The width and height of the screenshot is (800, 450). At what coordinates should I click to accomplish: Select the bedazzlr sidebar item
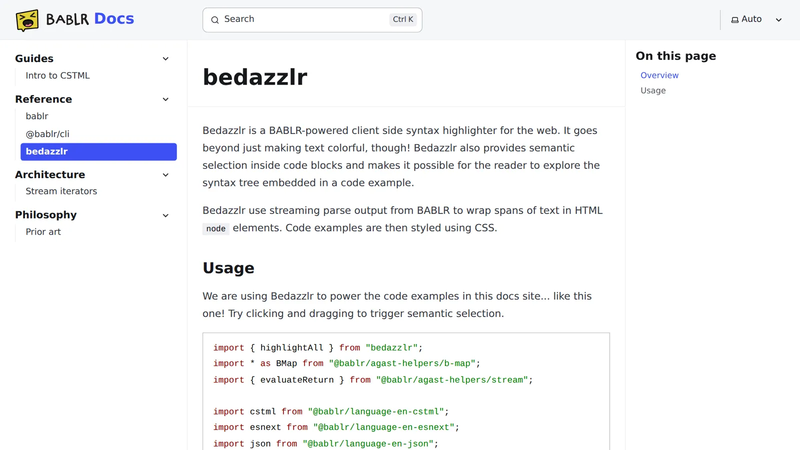pos(98,152)
